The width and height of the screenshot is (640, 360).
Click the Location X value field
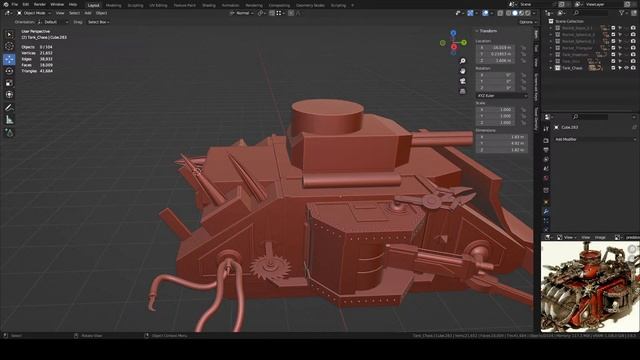pos(497,47)
